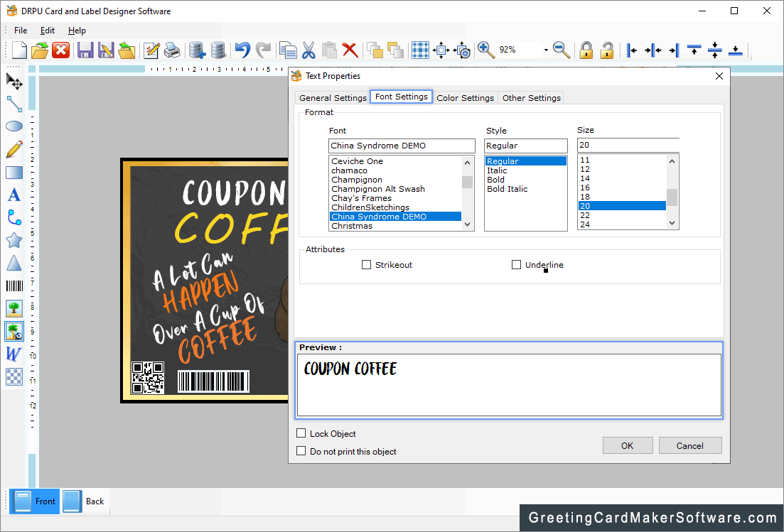Select the Text tool letter A

click(x=14, y=195)
